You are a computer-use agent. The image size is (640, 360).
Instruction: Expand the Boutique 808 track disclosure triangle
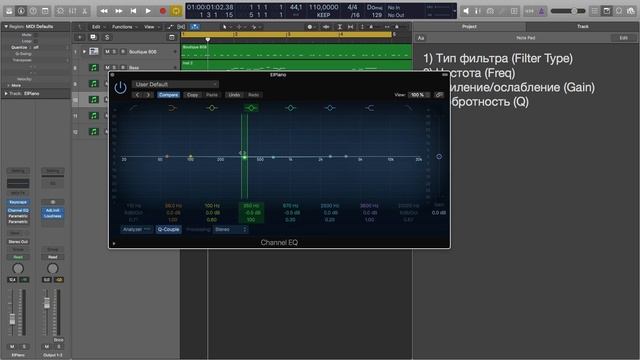(x=84, y=52)
